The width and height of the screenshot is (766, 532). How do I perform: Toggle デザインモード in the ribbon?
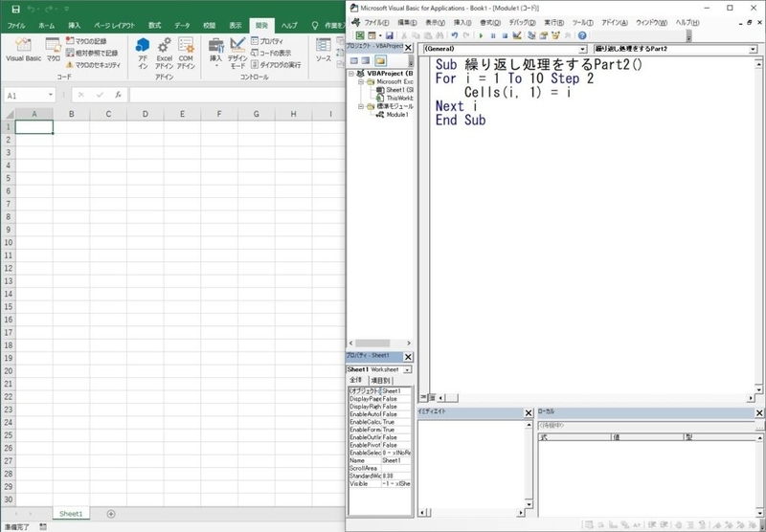[x=237, y=53]
